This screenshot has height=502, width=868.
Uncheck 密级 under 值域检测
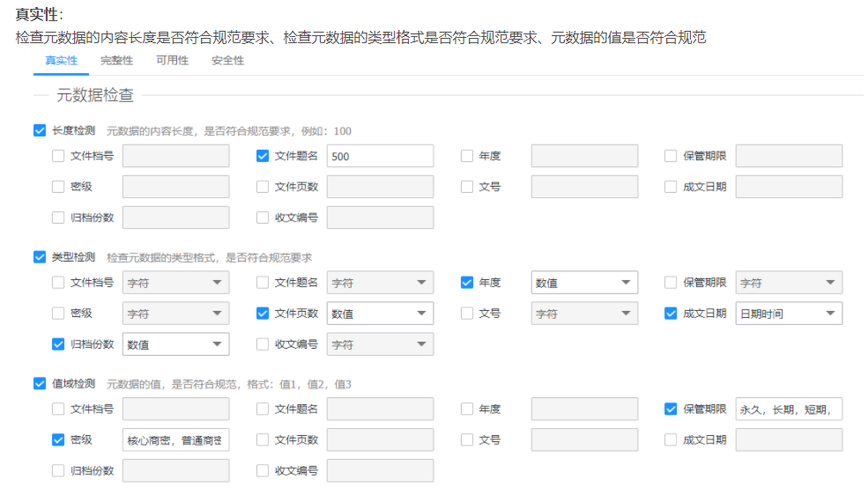pyautogui.click(x=58, y=439)
